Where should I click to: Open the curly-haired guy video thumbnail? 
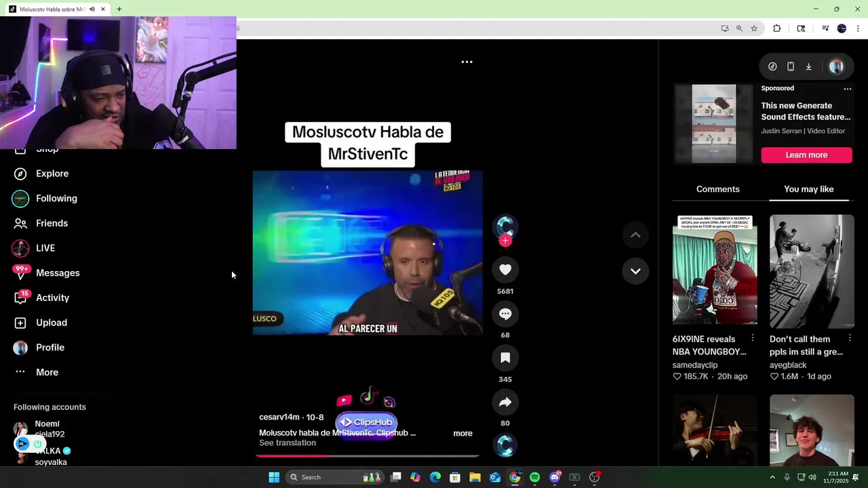(812, 430)
